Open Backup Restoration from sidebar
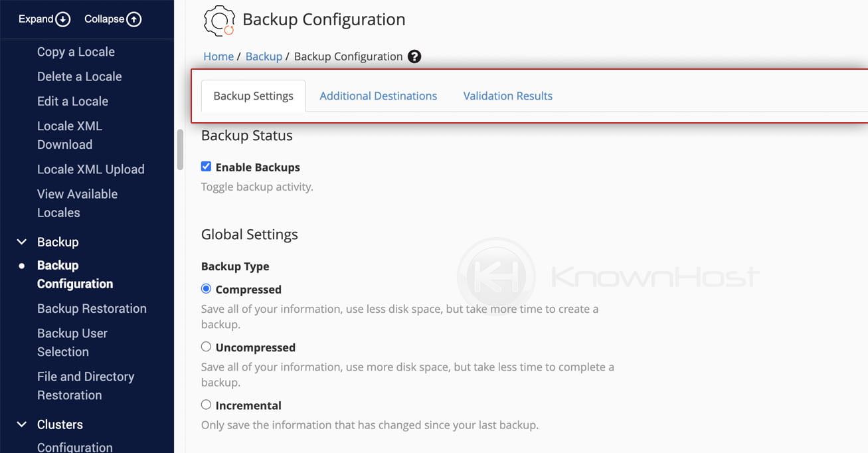868x453 pixels. point(92,308)
